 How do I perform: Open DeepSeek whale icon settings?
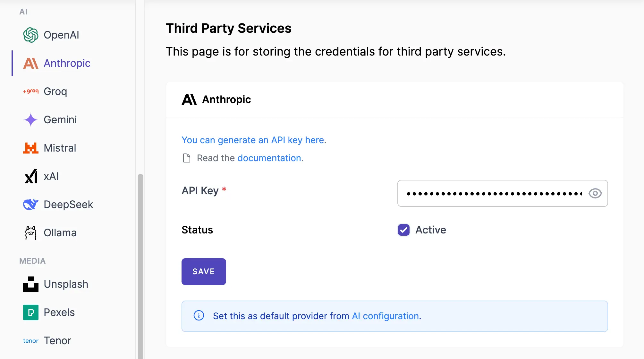[x=31, y=204]
